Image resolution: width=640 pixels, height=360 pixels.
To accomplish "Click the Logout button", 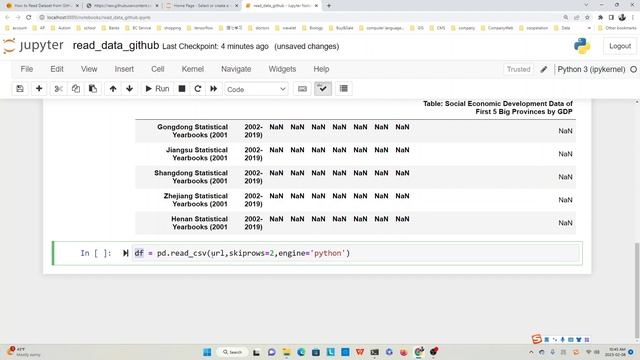I will click(x=620, y=46).
